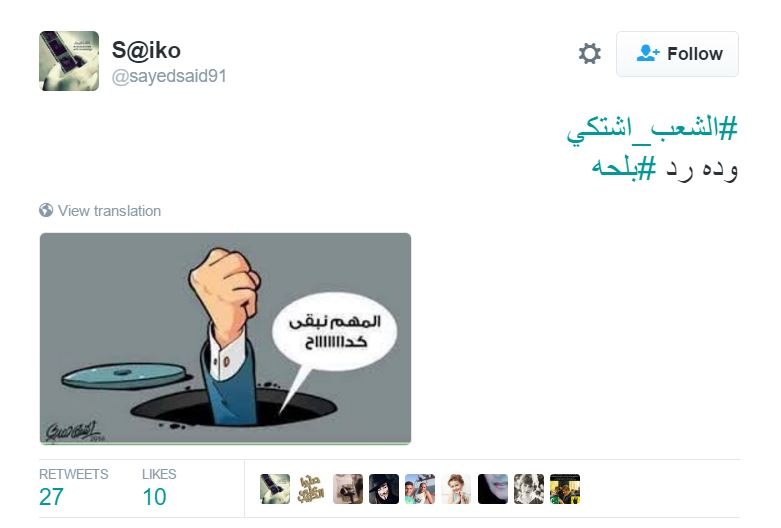The image size is (781, 528).
Task: Open third liker avatar with camera
Action: 348,489
